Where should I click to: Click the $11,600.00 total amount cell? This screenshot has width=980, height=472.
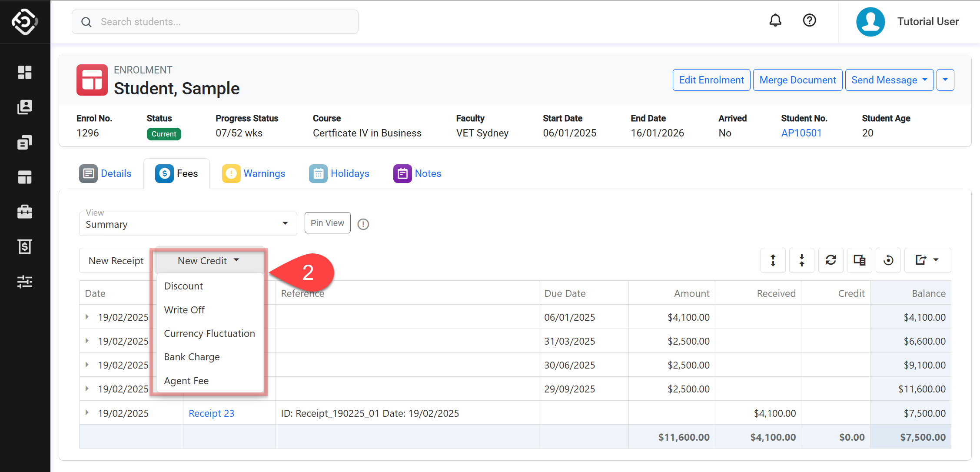click(x=672, y=437)
